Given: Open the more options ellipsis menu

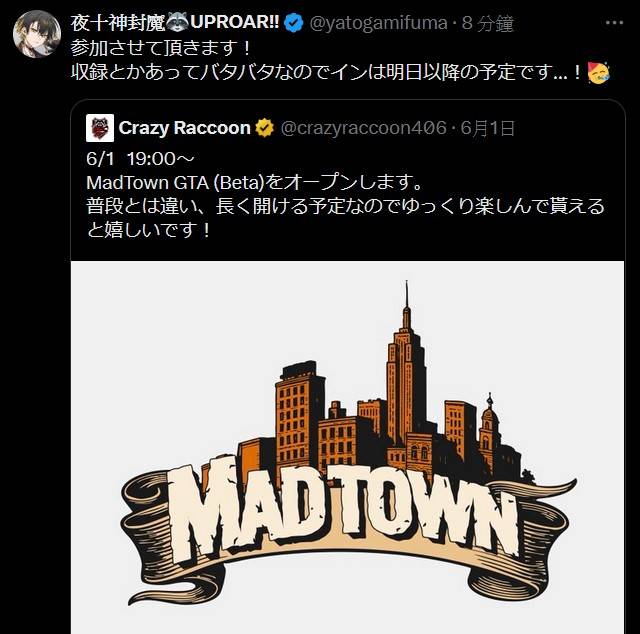Looking at the screenshot, I should [614, 23].
